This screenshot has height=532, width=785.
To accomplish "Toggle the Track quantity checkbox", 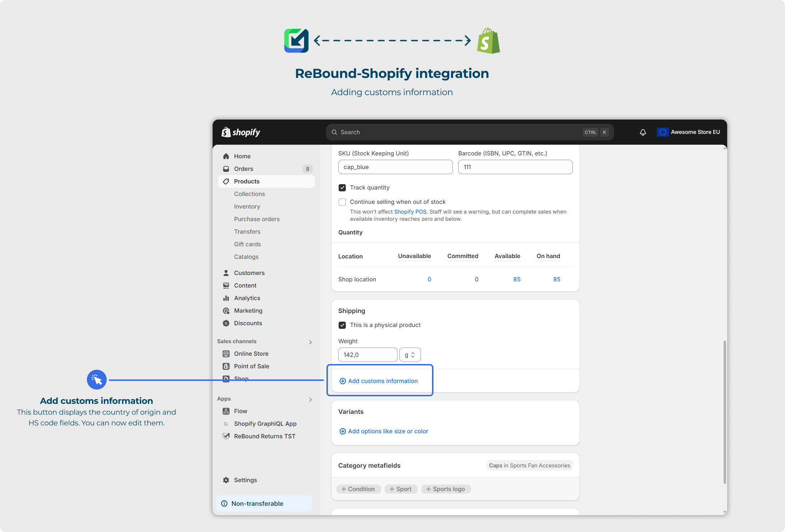I will coord(342,188).
